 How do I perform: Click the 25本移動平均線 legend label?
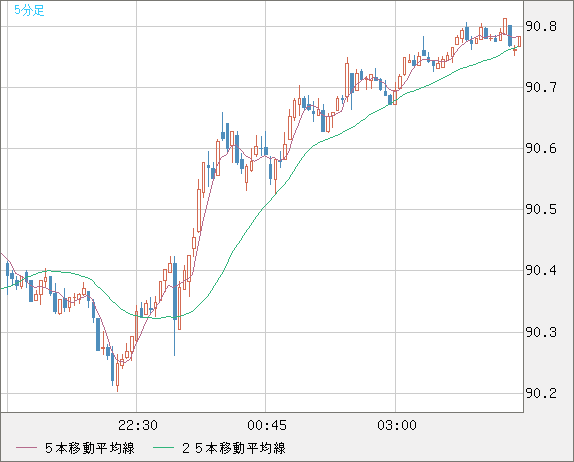[234, 448]
